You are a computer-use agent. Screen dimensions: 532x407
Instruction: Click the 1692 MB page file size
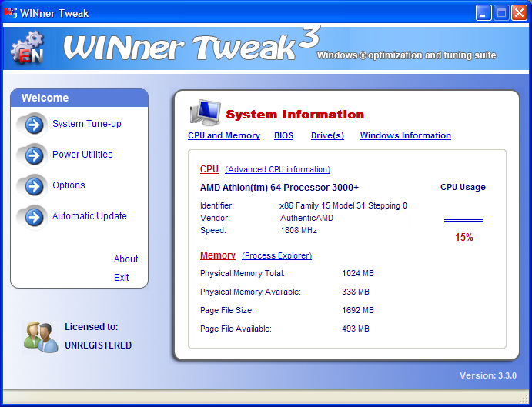[x=358, y=310]
